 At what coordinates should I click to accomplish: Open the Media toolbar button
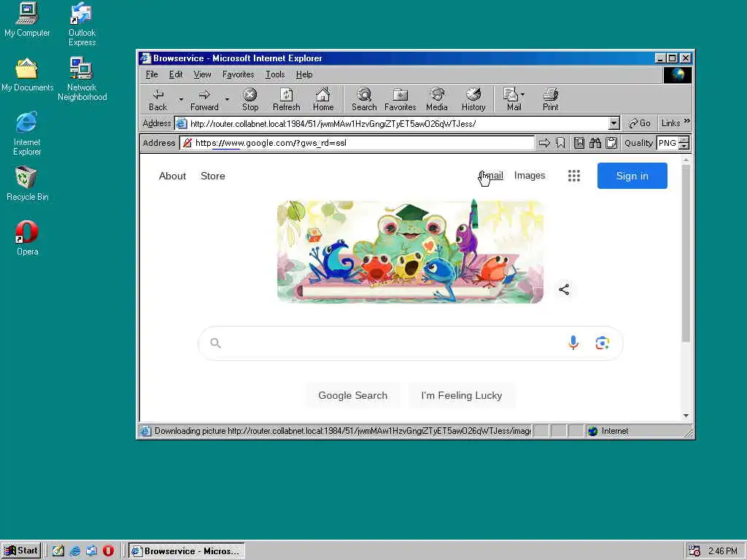437,99
